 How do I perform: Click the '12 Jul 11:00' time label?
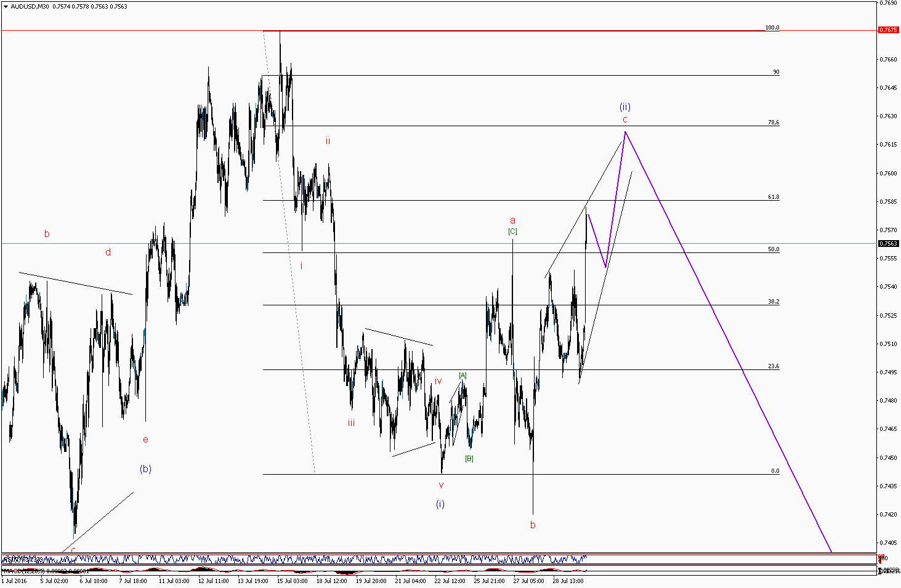(214, 581)
